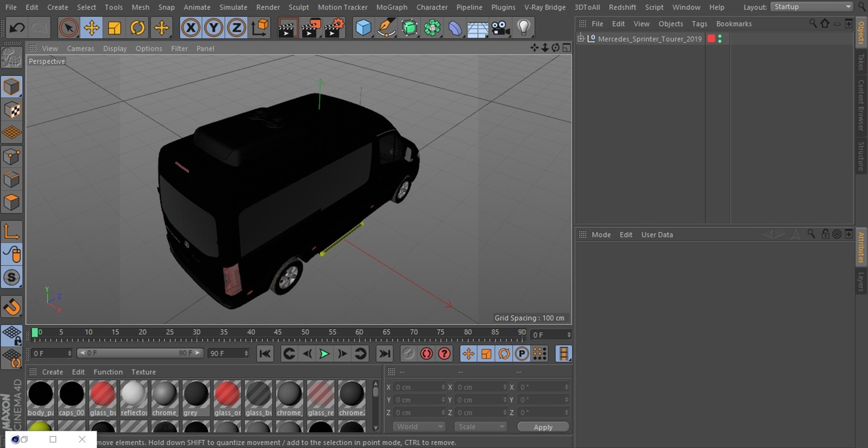Expand the Mercedes_Sprinter_Tourer_2019 object tree
Screen dimensions: 868x448
581,38
